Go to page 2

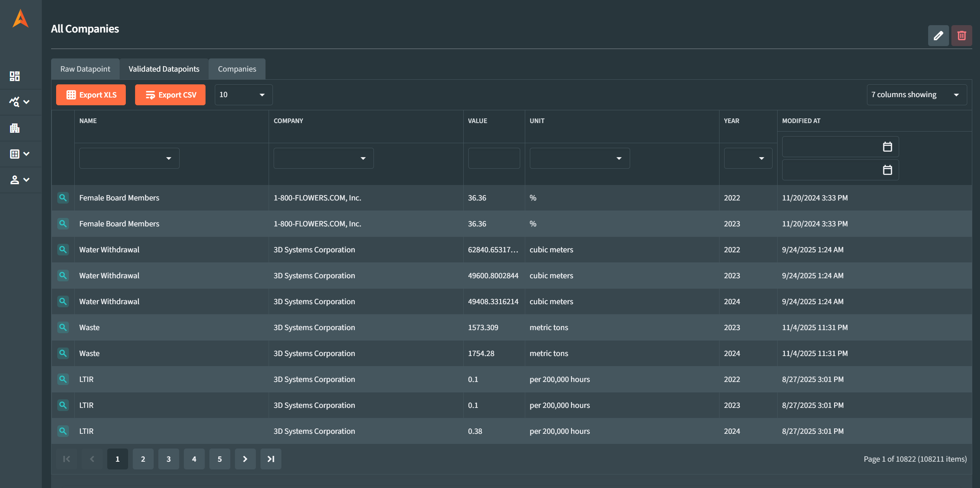pos(143,459)
